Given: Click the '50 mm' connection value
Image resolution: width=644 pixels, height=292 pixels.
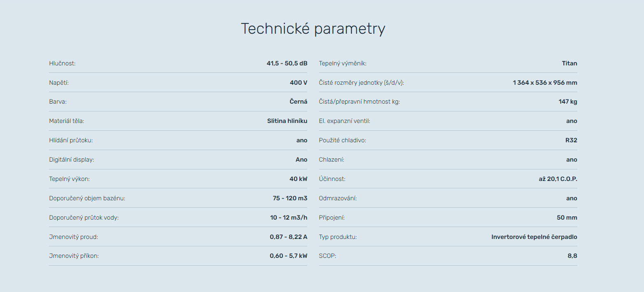Looking at the screenshot, I should 567,218.
